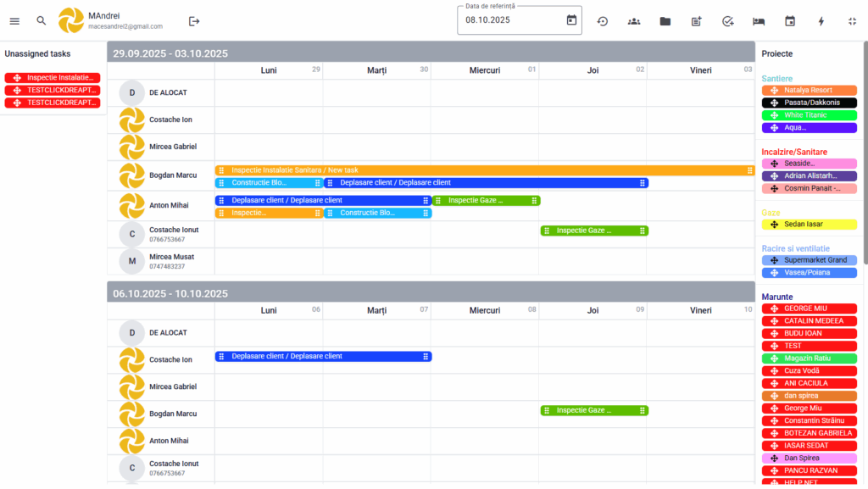Click the add task checkmark icon
The width and height of the screenshot is (868, 489).
[x=727, y=21]
